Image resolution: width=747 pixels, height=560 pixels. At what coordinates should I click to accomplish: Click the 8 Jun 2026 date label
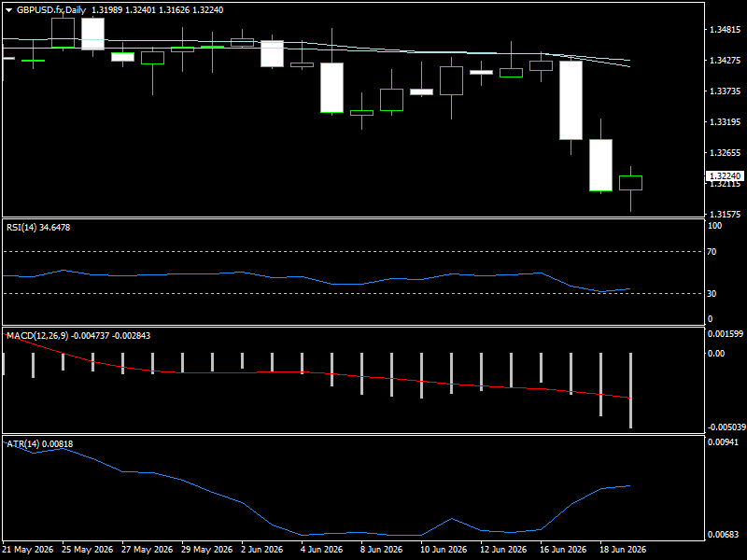[382, 550]
